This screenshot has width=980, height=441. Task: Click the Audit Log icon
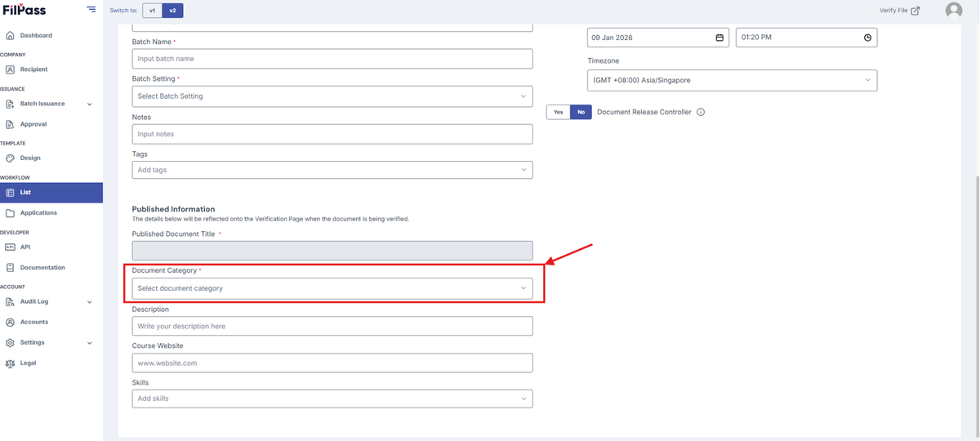tap(11, 301)
